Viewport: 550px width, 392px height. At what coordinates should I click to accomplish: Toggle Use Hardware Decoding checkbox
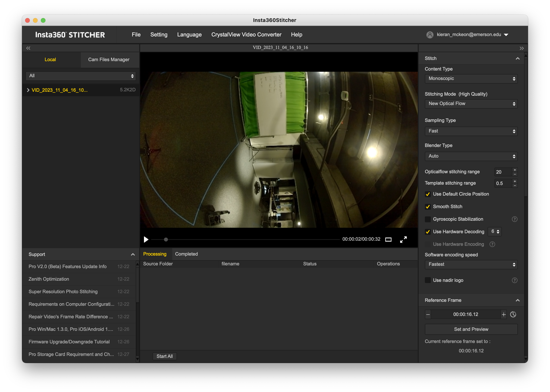tap(428, 232)
